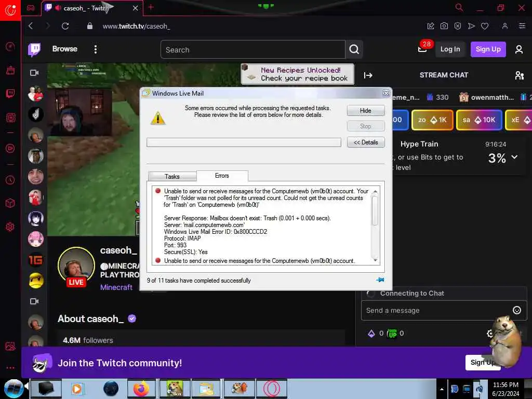Click the Hide button in Windows Live Mail
Screen dimensions: 532x399
click(366, 111)
